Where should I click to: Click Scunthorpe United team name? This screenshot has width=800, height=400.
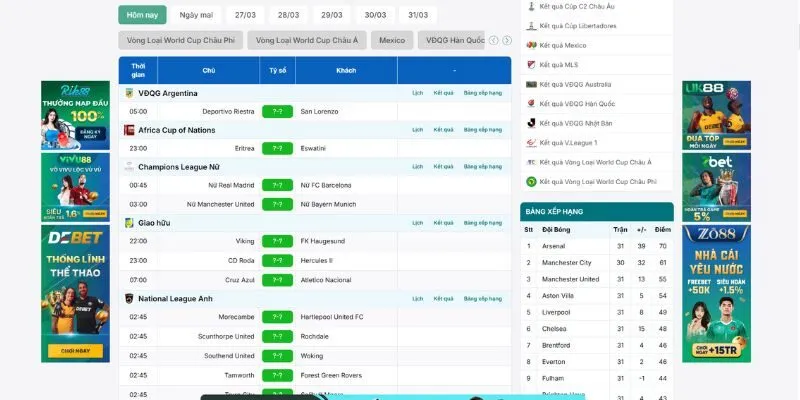click(226, 337)
